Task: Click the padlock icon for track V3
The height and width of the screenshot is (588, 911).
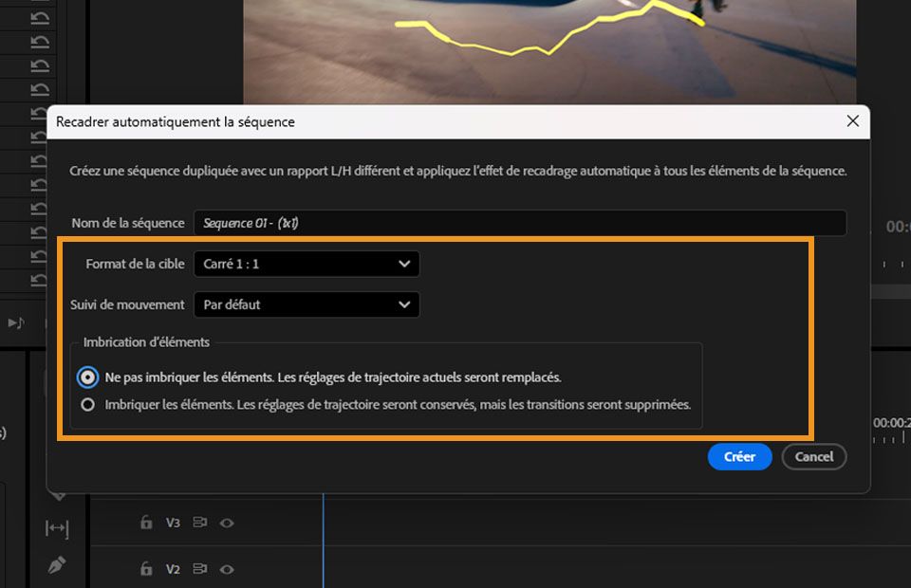Action: point(145,523)
